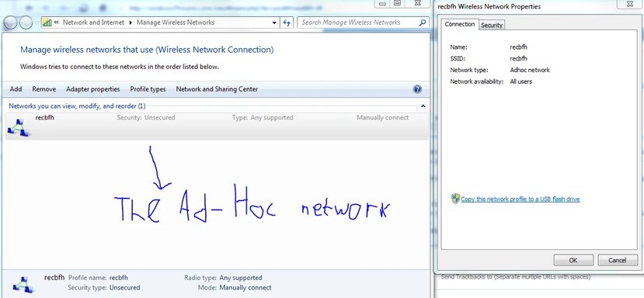Click the recbfh network icon in details pane
This screenshot has width=644, height=298.
pyautogui.click(x=23, y=284)
